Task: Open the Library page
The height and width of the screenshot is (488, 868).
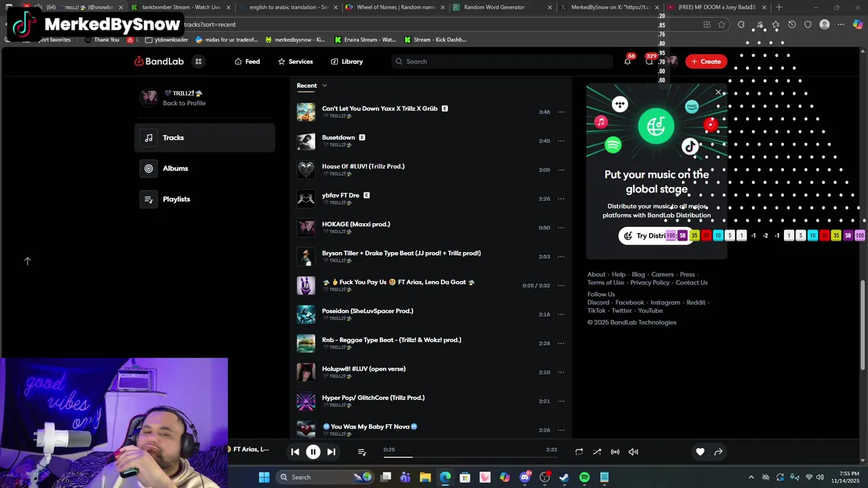Action: pyautogui.click(x=347, y=62)
